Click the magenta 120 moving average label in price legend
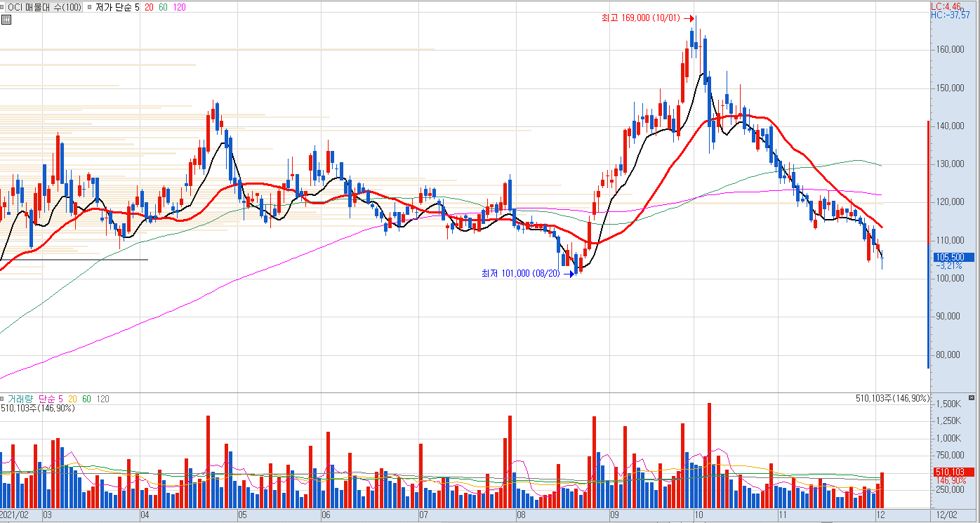 click(x=179, y=7)
